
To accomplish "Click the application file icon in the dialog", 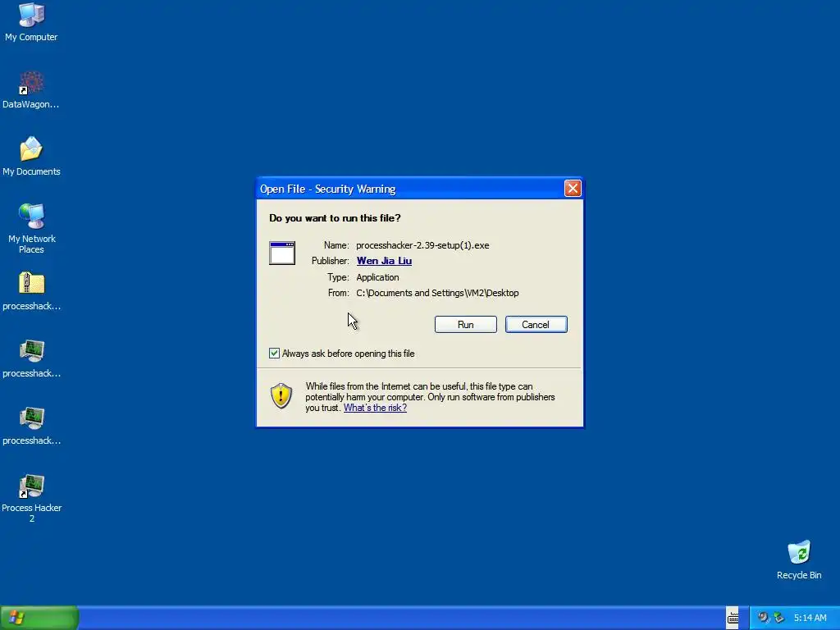I will pyautogui.click(x=282, y=253).
